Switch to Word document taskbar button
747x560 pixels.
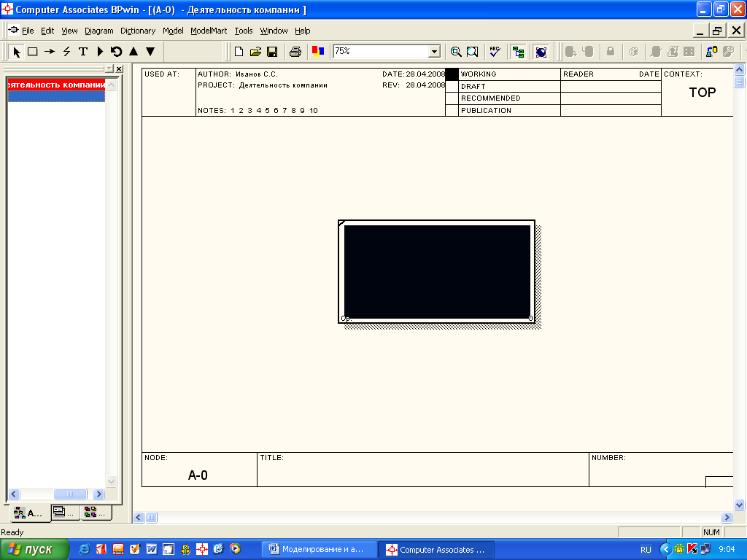(x=320, y=550)
